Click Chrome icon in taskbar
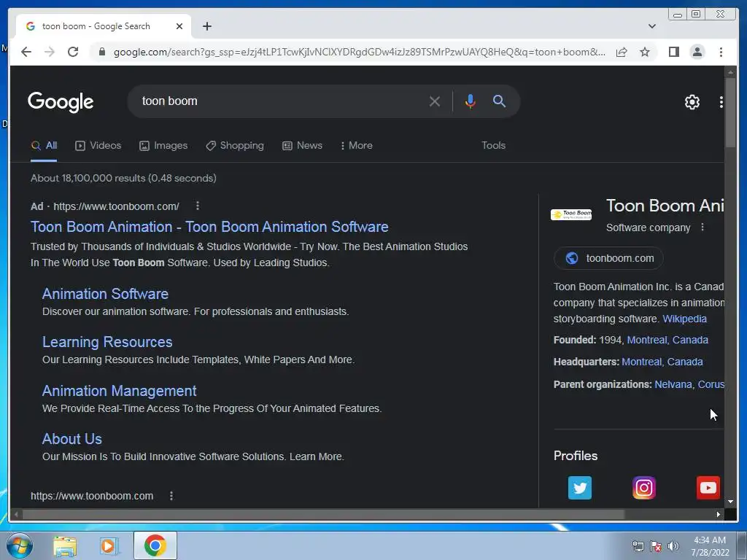The image size is (747, 560). click(x=155, y=545)
